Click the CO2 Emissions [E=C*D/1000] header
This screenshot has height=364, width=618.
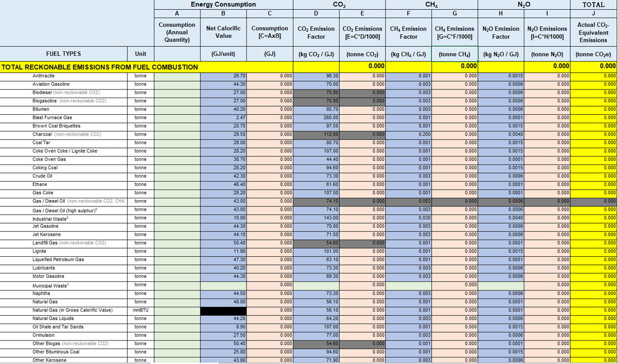coord(362,32)
